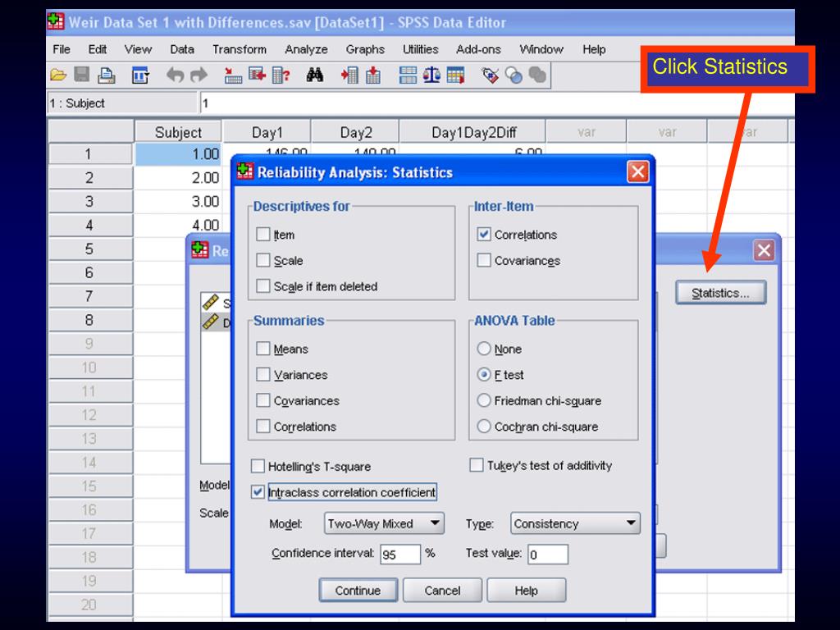Click the SPSS icon in Statistics dialog title
Image resolution: width=840 pixels, height=630 pixels.
(x=244, y=171)
